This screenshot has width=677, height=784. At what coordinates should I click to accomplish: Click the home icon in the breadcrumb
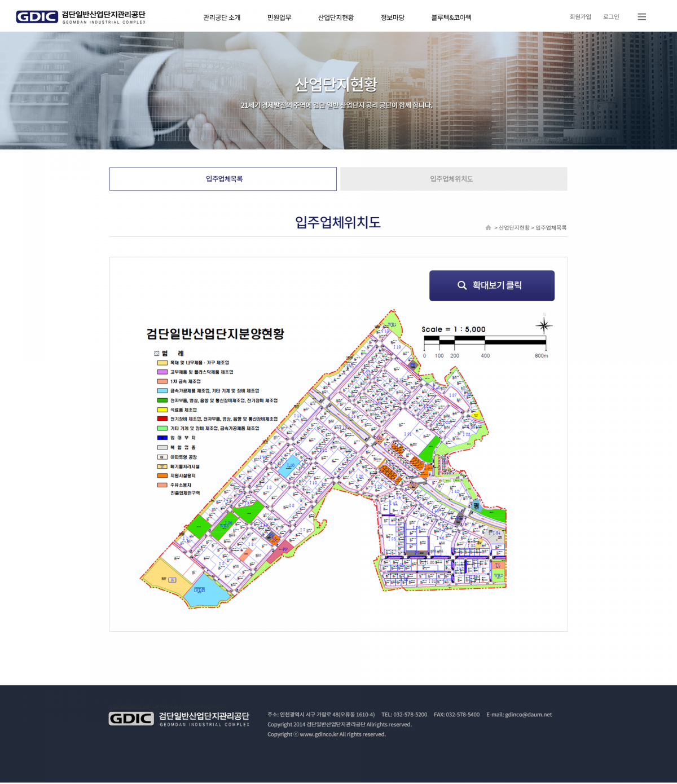pyautogui.click(x=488, y=228)
